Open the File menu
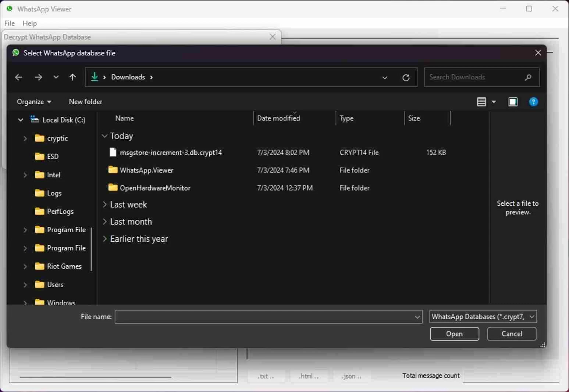Screen dimensions: 569x392 10,23
